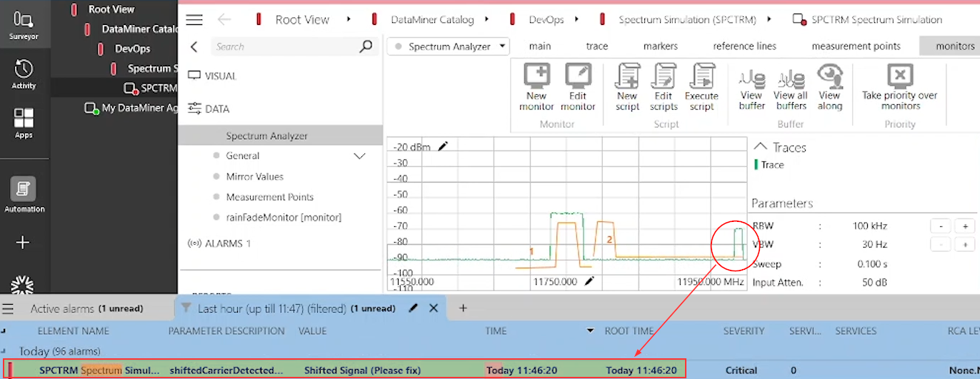The width and height of the screenshot is (980, 379).
Task: Click the New monitor icon
Action: point(536,76)
